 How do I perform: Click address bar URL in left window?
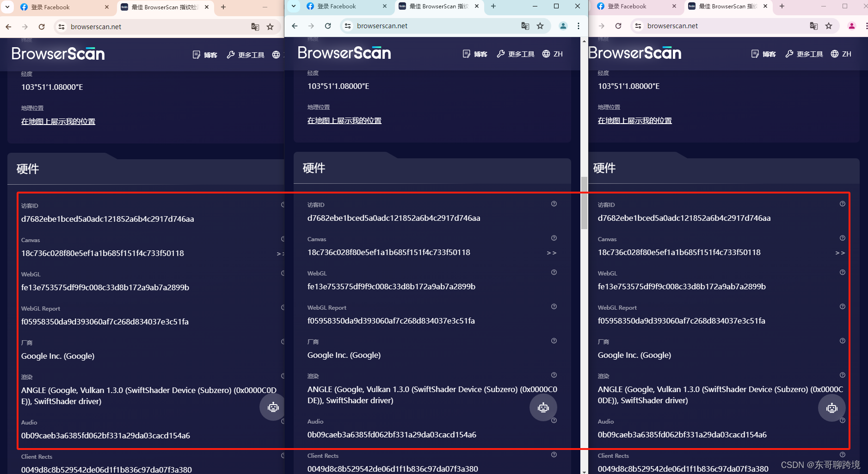(96, 27)
